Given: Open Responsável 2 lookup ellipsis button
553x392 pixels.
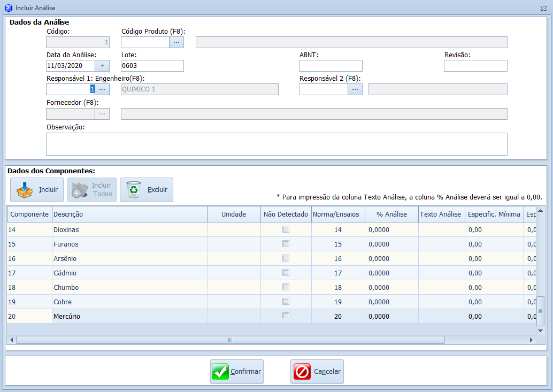Looking at the screenshot, I should tap(355, 89).
